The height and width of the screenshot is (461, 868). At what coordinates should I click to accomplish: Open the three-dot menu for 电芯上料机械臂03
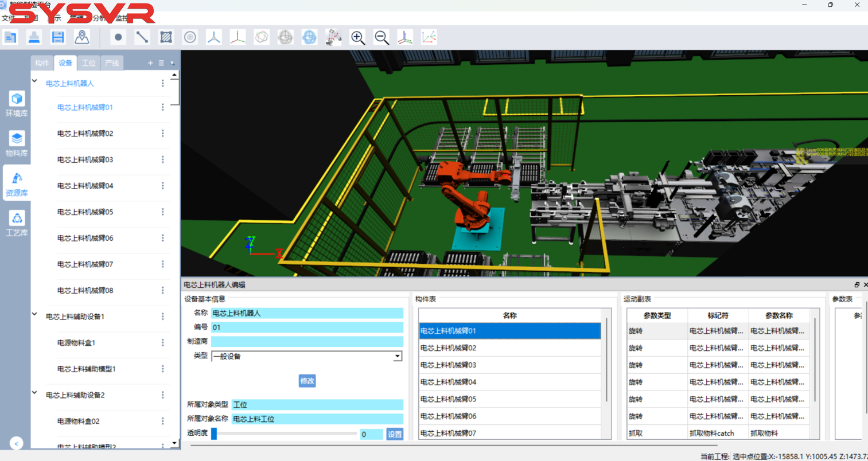point(163,159)
